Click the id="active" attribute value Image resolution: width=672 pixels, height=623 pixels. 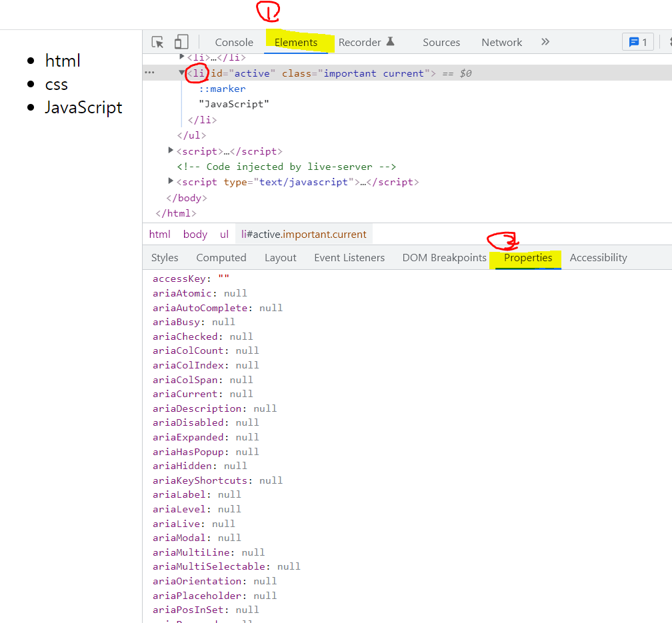tap(253, 73)
